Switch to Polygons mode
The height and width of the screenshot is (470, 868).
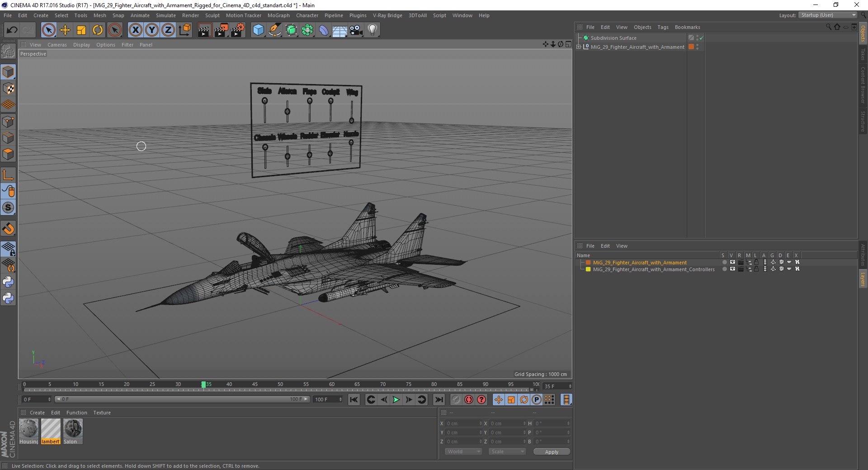point(8,154)
